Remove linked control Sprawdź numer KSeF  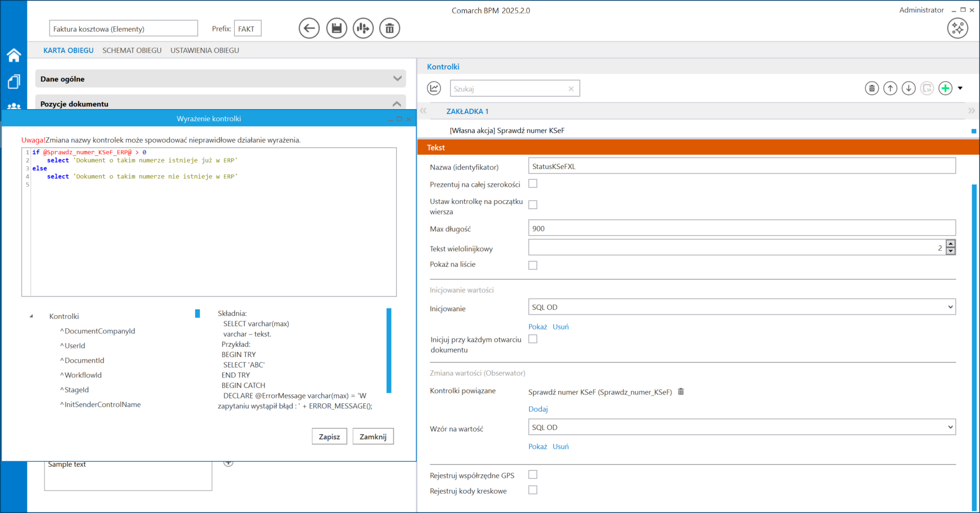click(x=681, y=392)
